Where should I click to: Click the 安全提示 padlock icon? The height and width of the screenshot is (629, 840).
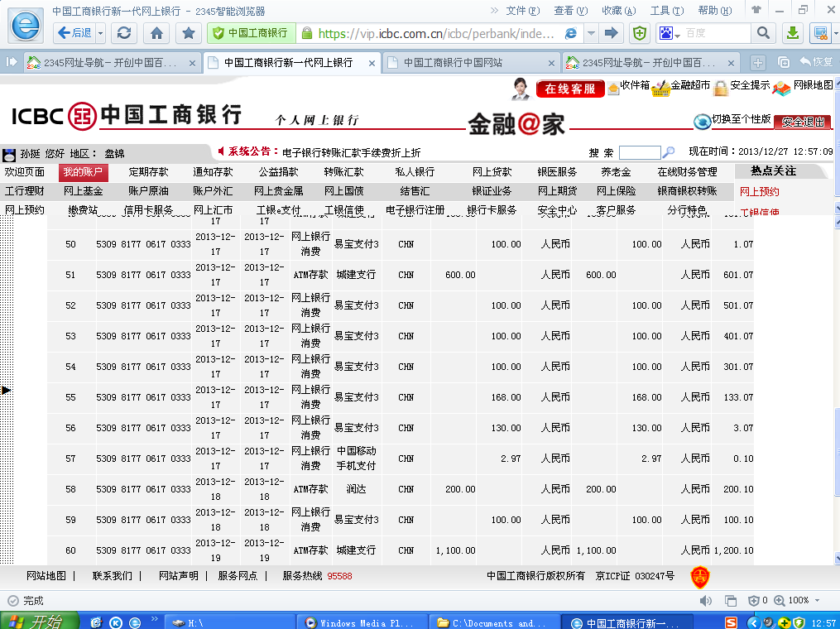click(x=721, y=88)
